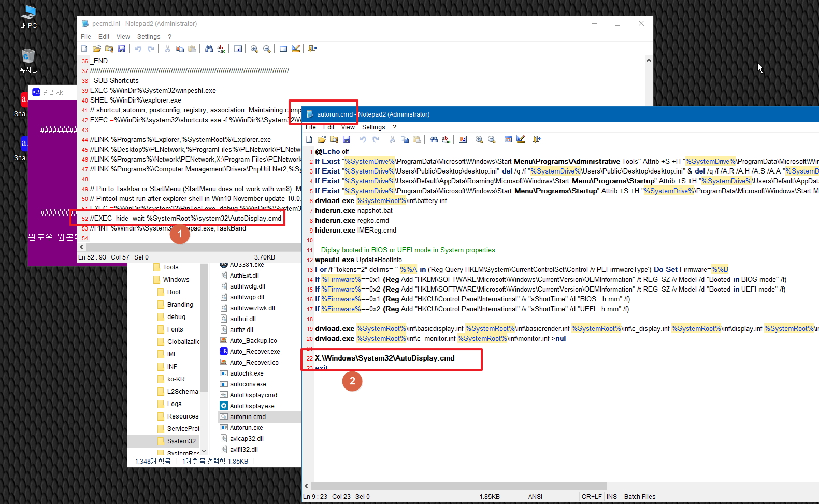The height and width of the screenshot is (504, 819).
Task: Click Open folder icon in autorun.cmd window
Action: point(322,139)
